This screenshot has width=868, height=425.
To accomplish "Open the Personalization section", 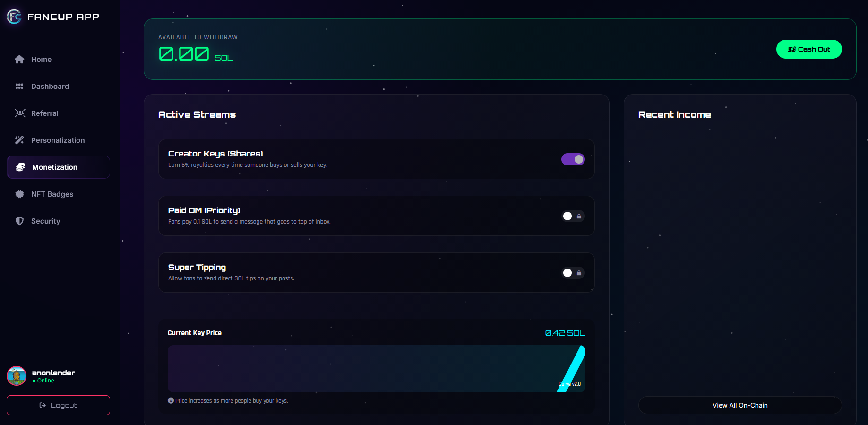I will 58,140.
